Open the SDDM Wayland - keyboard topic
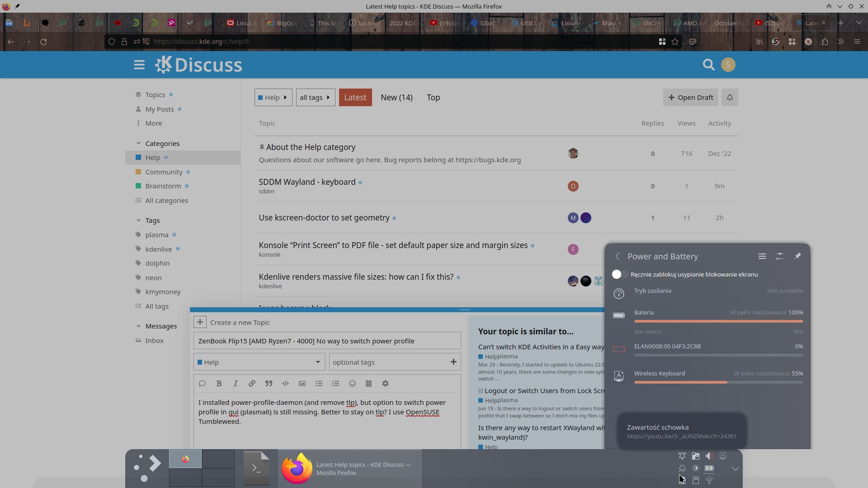The height and width of the screenshot is (488, 868). pos(307,182)
